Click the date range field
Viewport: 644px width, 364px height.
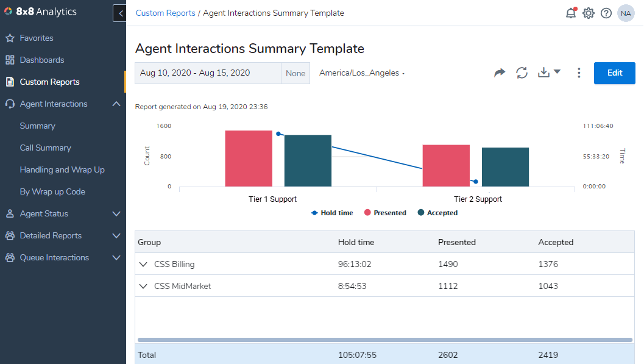point(208,73)
